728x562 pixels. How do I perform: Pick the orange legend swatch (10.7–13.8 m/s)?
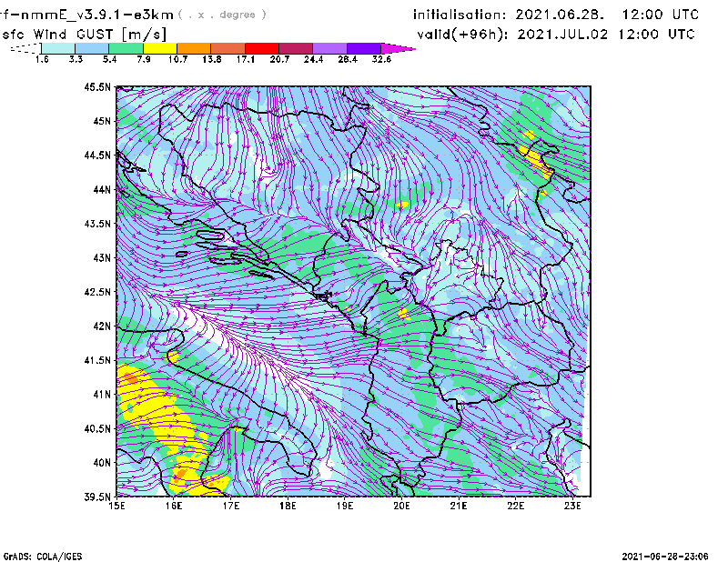pos(194,47)
